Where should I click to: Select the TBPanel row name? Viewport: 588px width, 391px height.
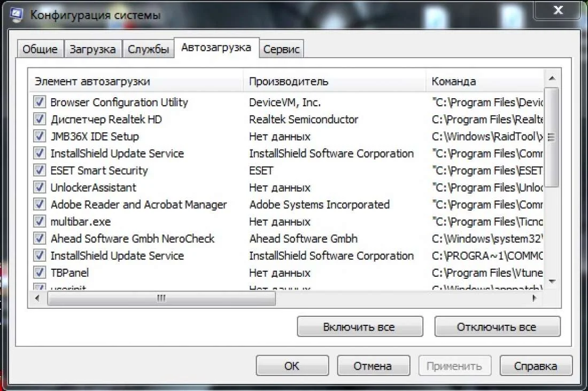tap(69, 272)
